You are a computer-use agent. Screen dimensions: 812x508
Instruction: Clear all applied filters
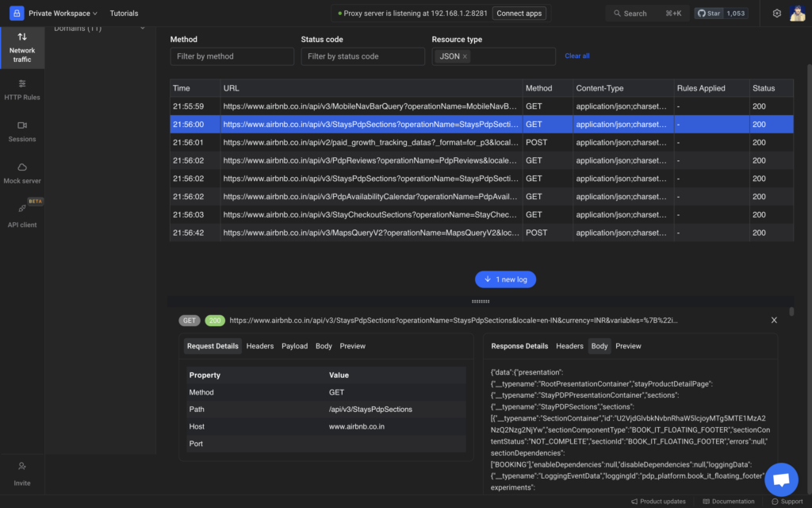pyautogui.click(x=576, y=56)
